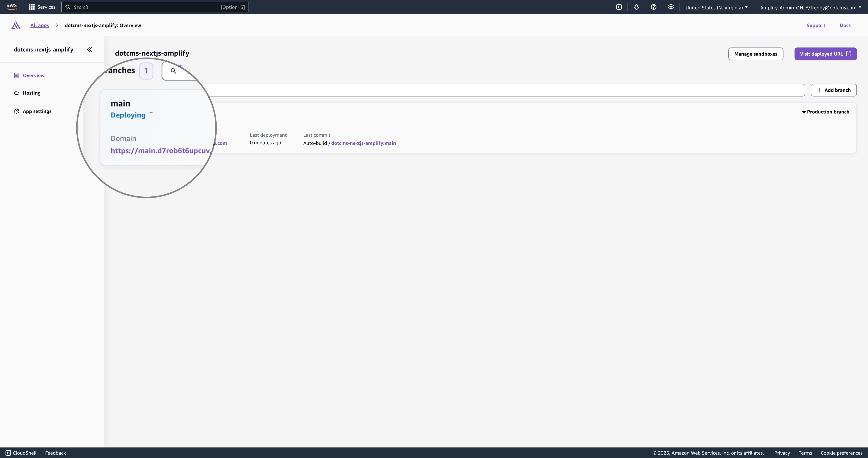
Task: Open the notifications bell icon
Action: point(636,7)
